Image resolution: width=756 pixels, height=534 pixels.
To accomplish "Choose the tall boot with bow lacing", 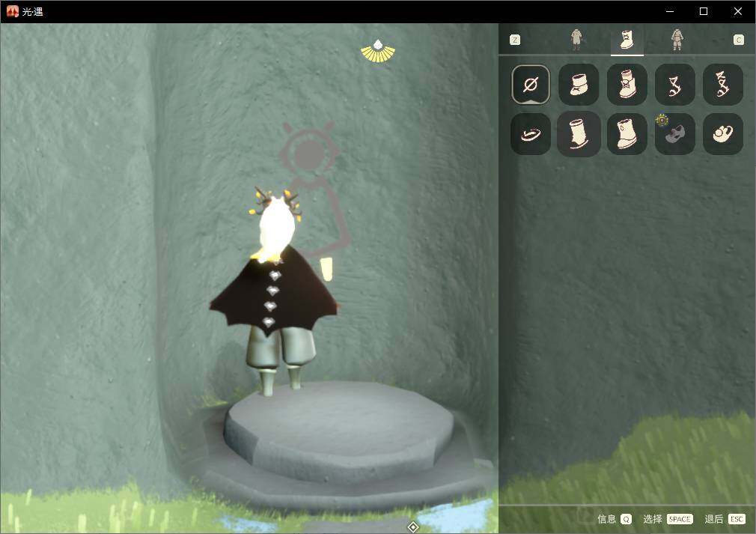I will (x=627, y=85).
